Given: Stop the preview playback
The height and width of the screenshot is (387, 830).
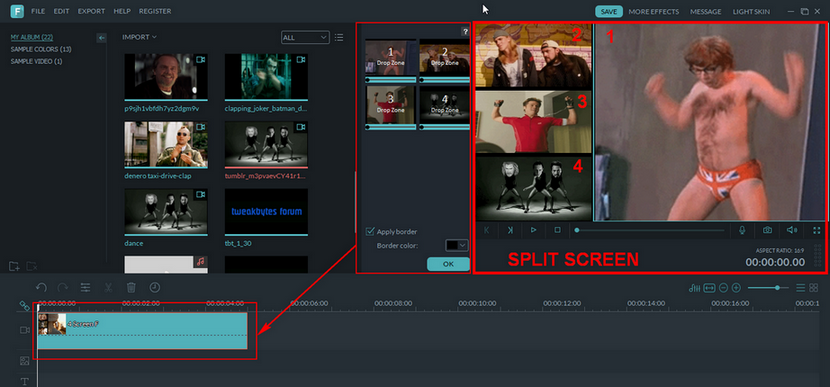Looking at the screenshot, I should coord(557,230).
